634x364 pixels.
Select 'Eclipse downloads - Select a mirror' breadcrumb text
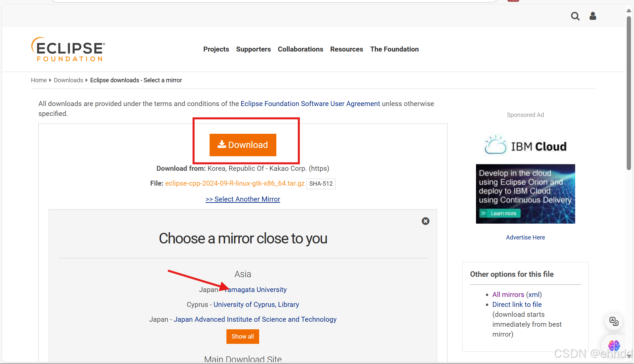pos(136,80)
